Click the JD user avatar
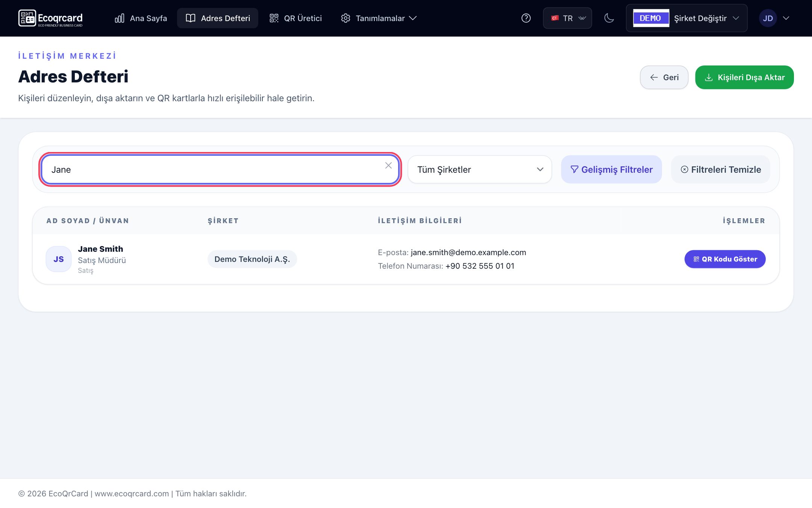 coord(768,18)
